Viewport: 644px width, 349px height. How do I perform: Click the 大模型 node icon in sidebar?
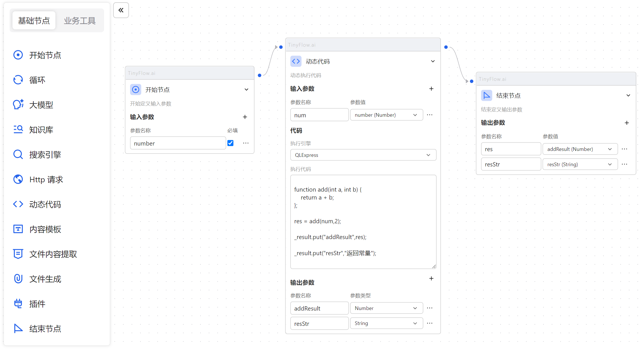(18, 105)
